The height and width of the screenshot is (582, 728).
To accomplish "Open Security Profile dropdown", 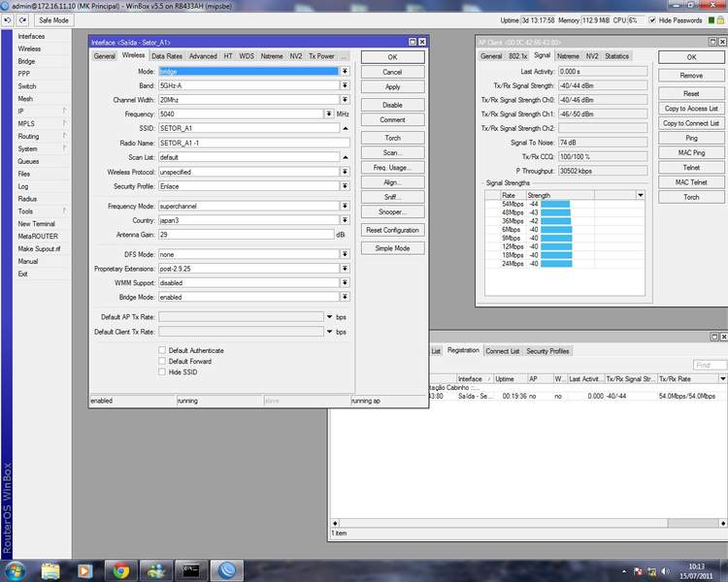I will click(x=345, y=186).
